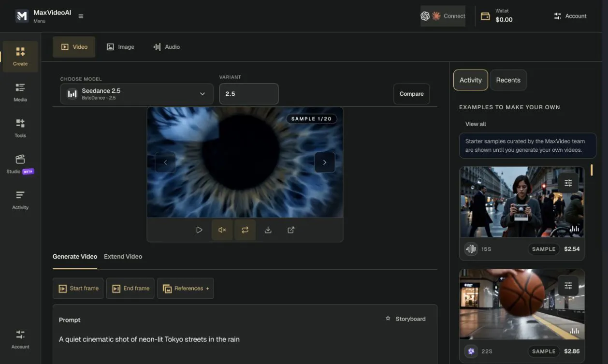Click the Variant field showing 2.5

(249, 94)
